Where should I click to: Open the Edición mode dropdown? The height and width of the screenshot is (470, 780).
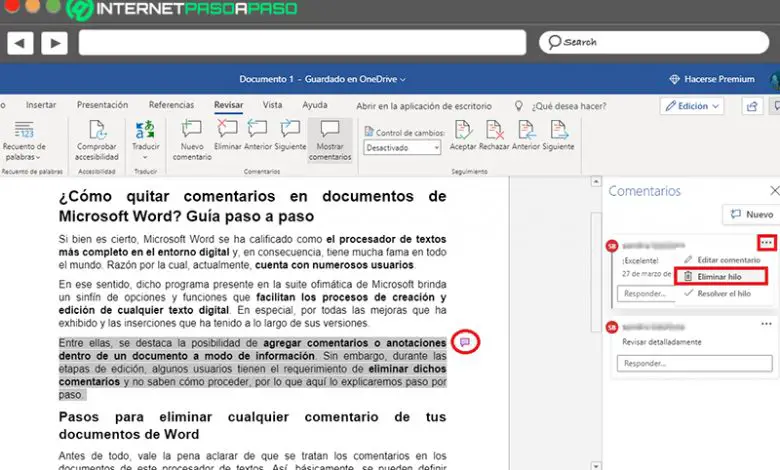(692, 106)
